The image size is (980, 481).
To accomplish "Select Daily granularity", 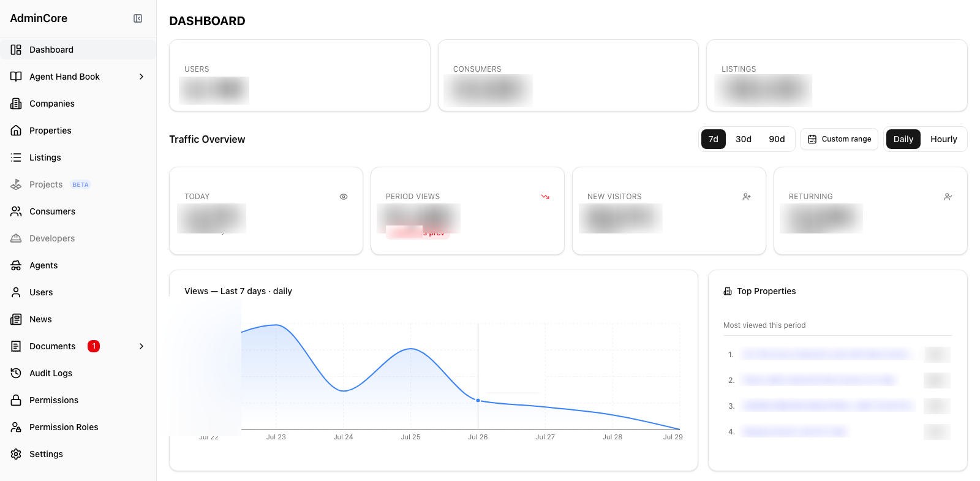I will click(903, 139).
